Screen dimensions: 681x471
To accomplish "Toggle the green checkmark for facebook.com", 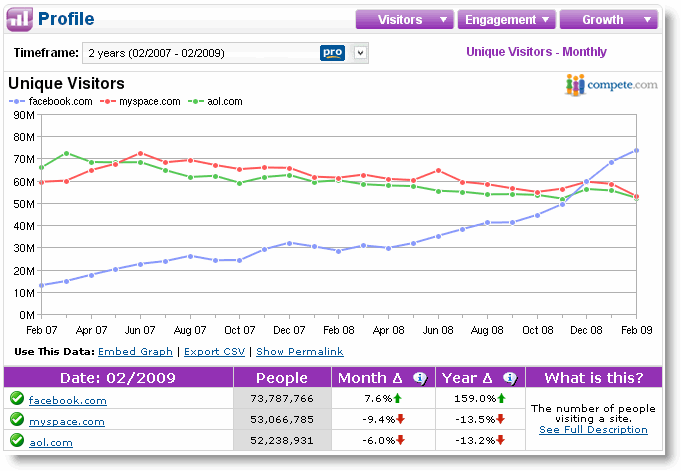I will coord(17,398).
